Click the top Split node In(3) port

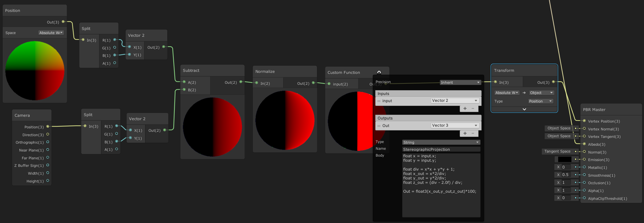point(83,40)
